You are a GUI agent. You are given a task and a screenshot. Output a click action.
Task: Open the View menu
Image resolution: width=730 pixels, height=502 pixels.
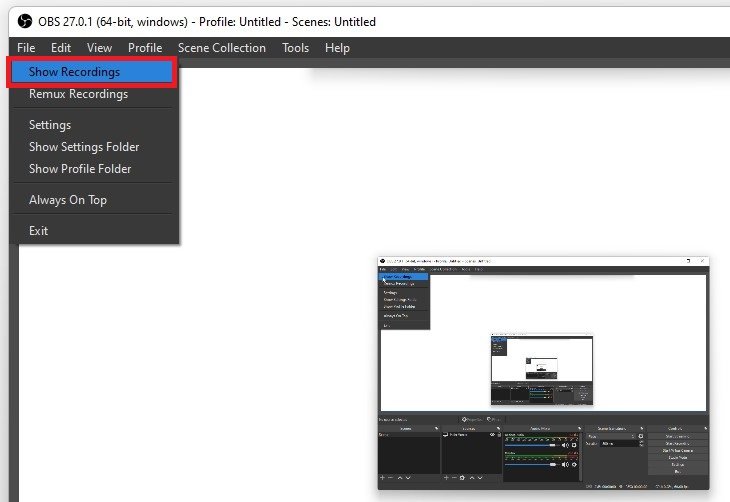coord(99,48)
